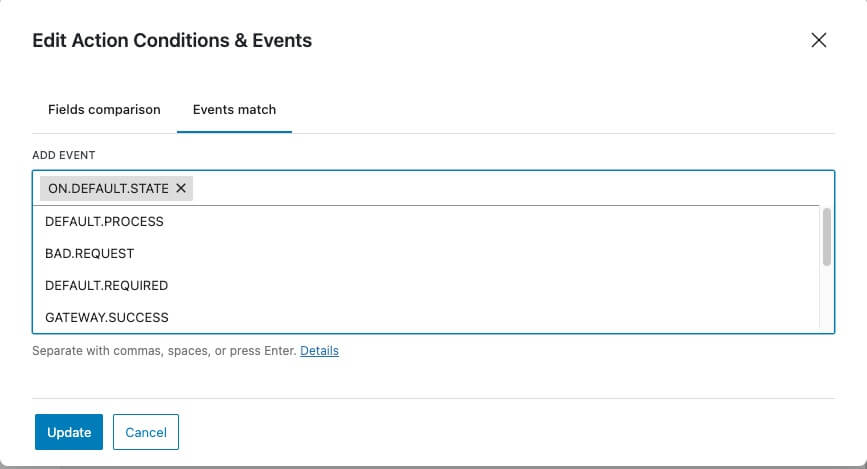This screenshot has width=867, height=469.
Task: Cancel editing the events
Action: tap(146, 432)
